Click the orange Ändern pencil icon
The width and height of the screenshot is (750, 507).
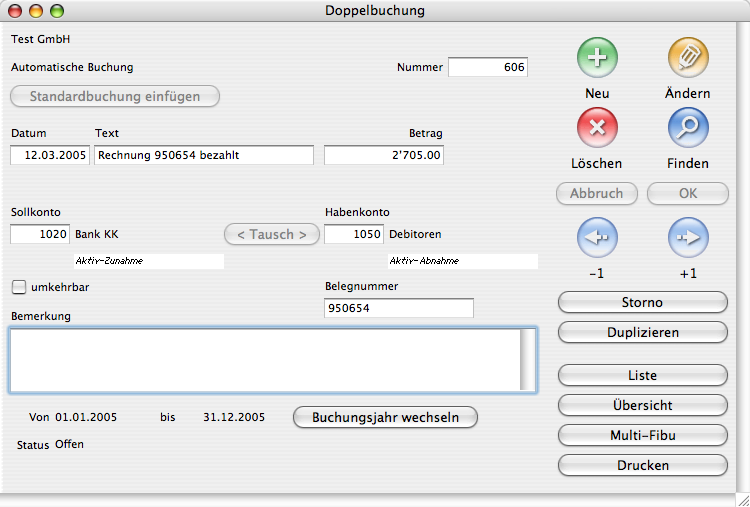coord(688,58)
